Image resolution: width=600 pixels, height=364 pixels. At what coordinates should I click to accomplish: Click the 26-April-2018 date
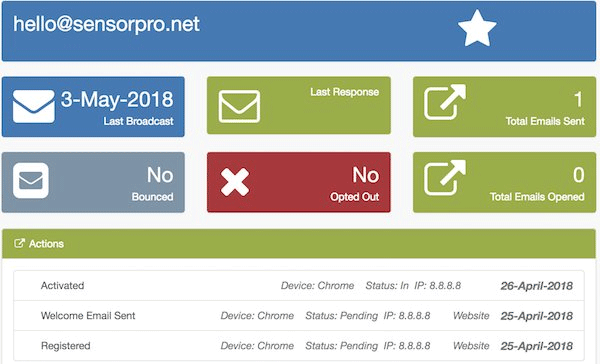point(536,286)
